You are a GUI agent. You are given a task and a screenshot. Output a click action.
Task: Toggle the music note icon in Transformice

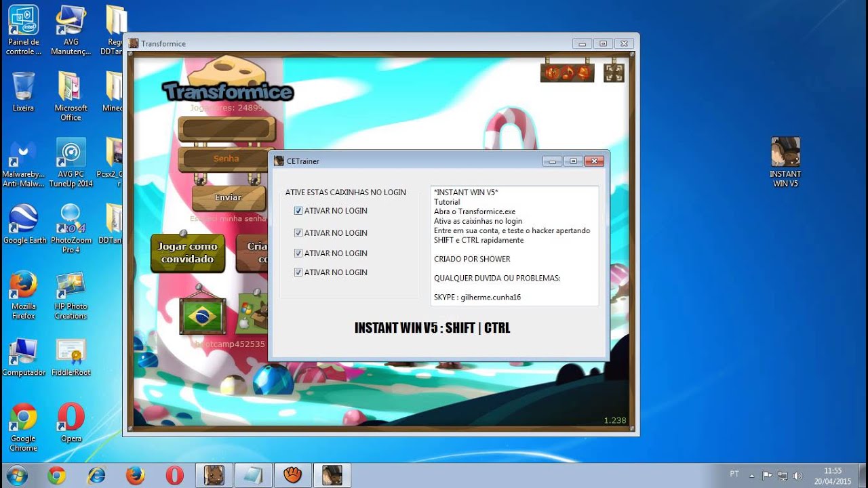point(568,72)
